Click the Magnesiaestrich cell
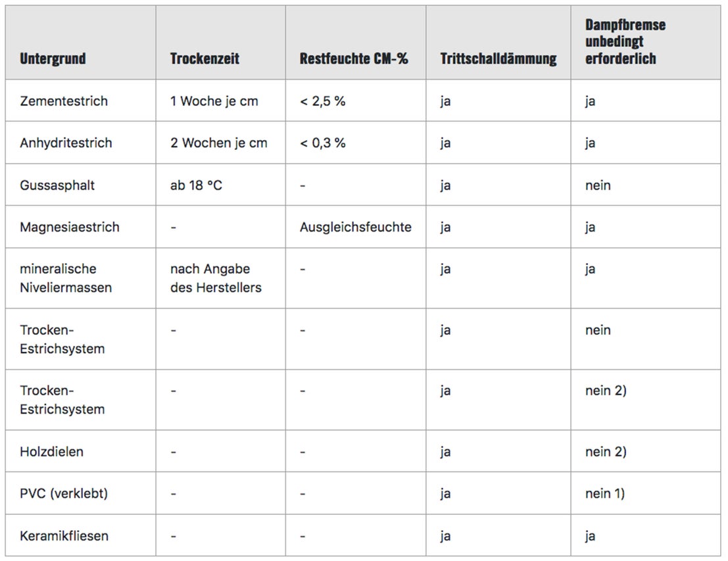 pos(70,227)
